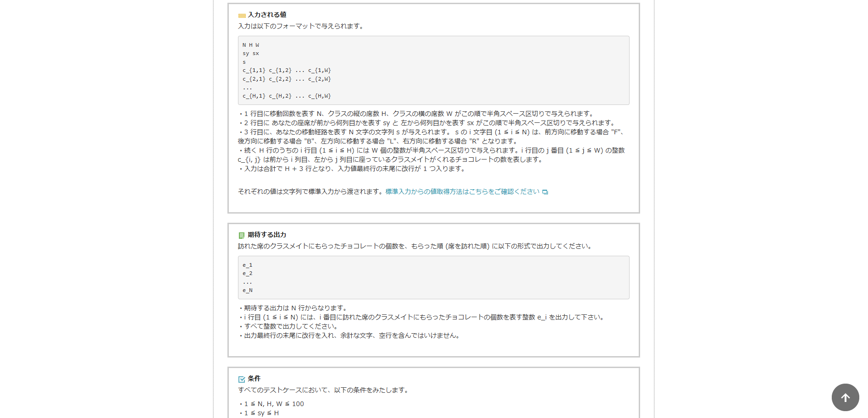Click the constraint '1 ≦ sy ≦ H'
Image resolution: width=868 pixels, height=418 pixels.
tap(261, 413)
